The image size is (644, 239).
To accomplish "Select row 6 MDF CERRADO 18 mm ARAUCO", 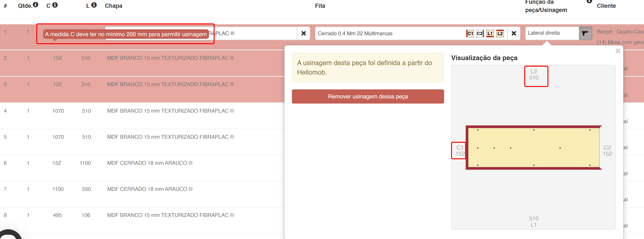I will 149,163.
